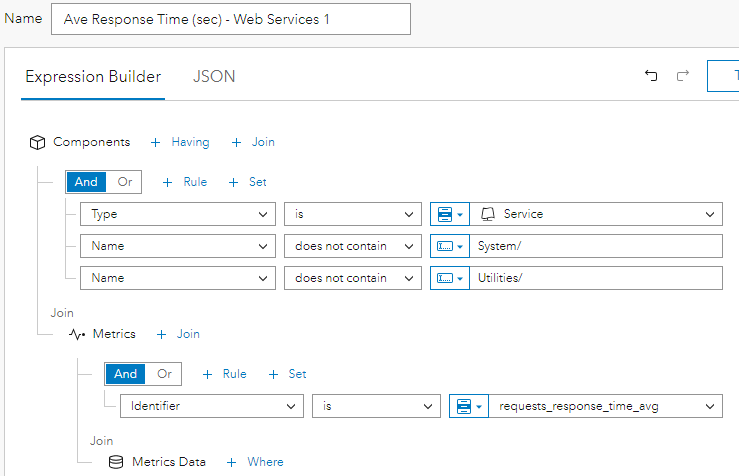The width and height of the screenshot is (739, 476).
Task: Add a Rule to the Components group
Action: click(x=185, y=182)
